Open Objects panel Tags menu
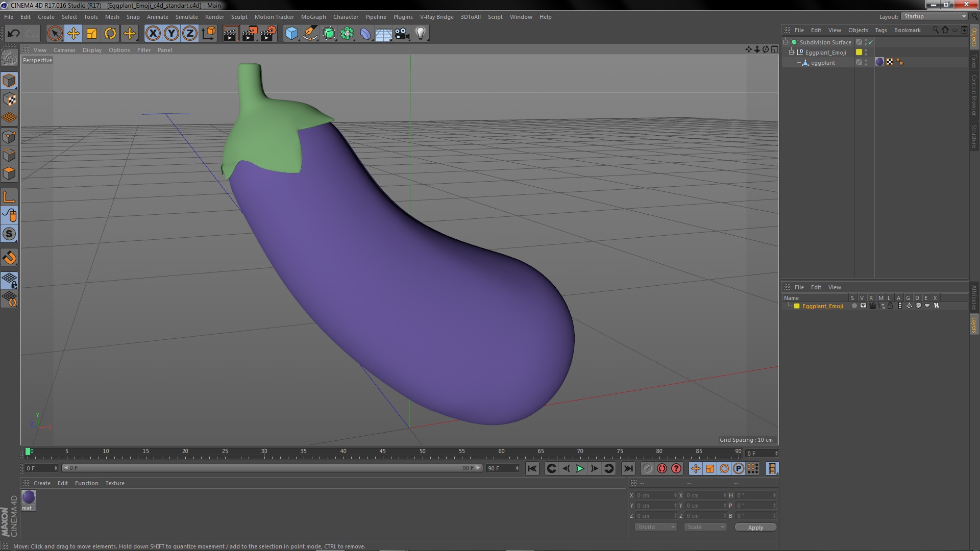The height and width of the screenshot is (551, 980). (880, 30)
